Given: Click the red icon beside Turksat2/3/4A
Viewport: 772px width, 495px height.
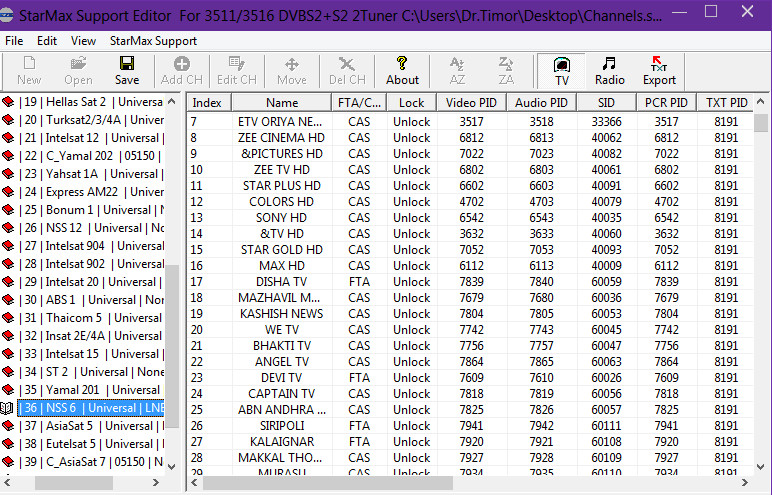Looking at the screenshot, I should click(8, 120).
